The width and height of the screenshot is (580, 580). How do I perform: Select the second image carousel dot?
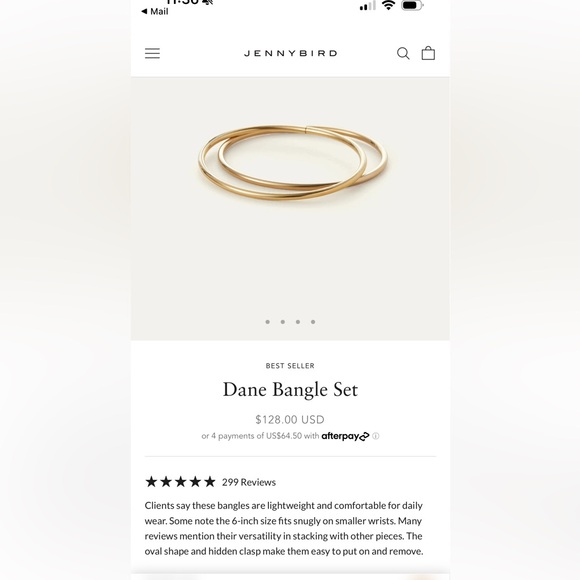(x=283, y=322)
